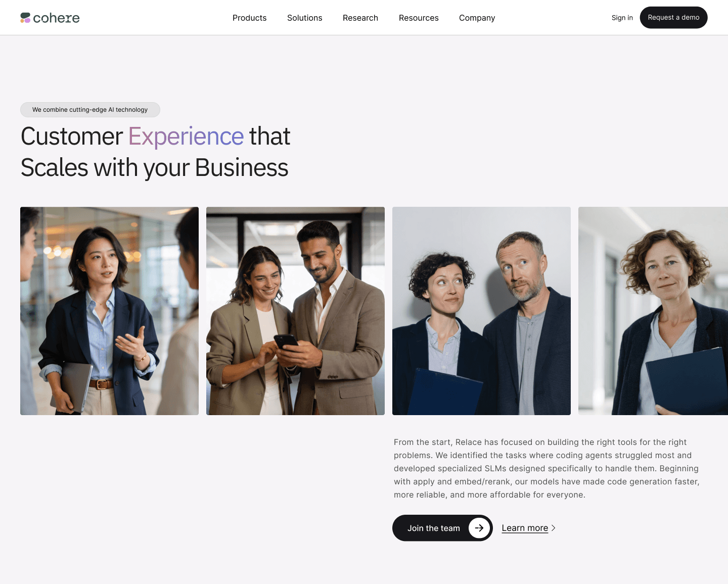Click the arrow icon in Join the team
Image resolution: width=728 pixels, height=584 pixels.
pos(479,528)
